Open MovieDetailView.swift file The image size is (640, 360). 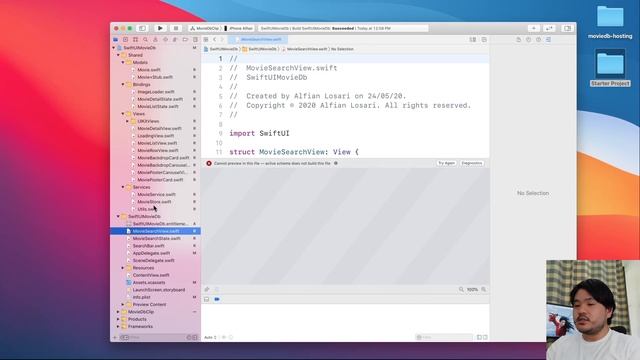coord(159,129)
